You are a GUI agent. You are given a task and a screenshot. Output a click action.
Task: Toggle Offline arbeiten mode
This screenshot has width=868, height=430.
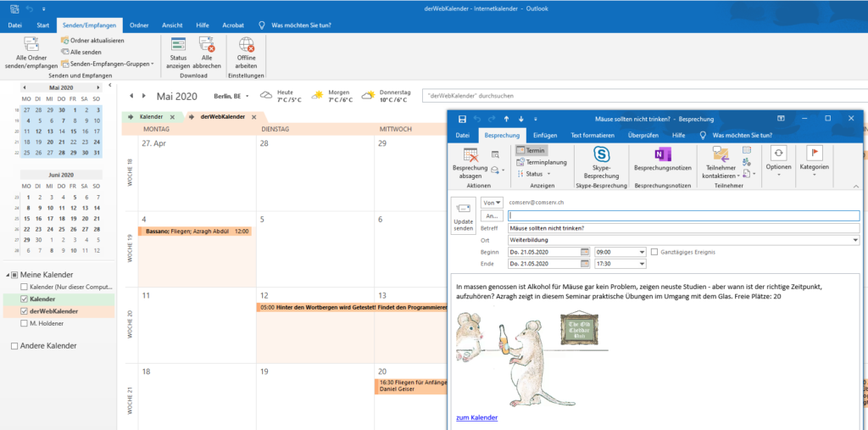pyautogui.click(x=247, y=53)
